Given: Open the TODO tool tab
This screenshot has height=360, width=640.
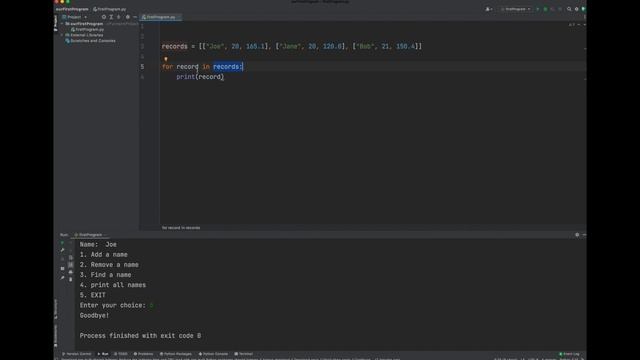Looking at the screenshot, I should pyautogui.click(x=121, y=354).
